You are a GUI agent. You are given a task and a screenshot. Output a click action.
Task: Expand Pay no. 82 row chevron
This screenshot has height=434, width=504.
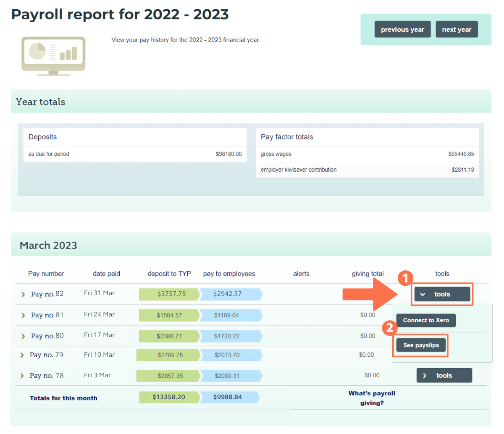point(23,294)
